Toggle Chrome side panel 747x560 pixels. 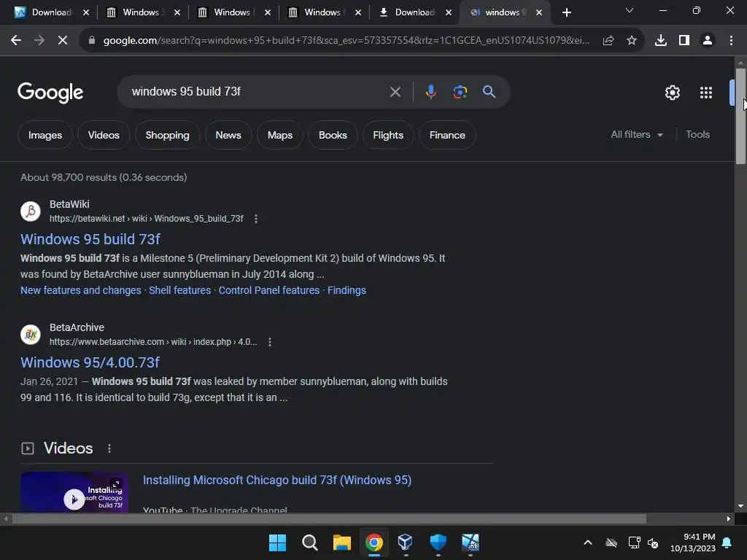(684, 41)
